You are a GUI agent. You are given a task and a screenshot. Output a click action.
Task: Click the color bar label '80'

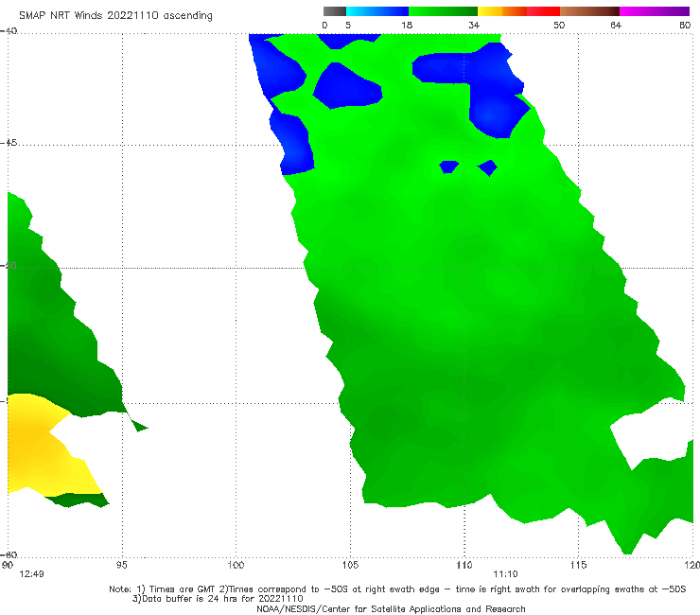685,26
